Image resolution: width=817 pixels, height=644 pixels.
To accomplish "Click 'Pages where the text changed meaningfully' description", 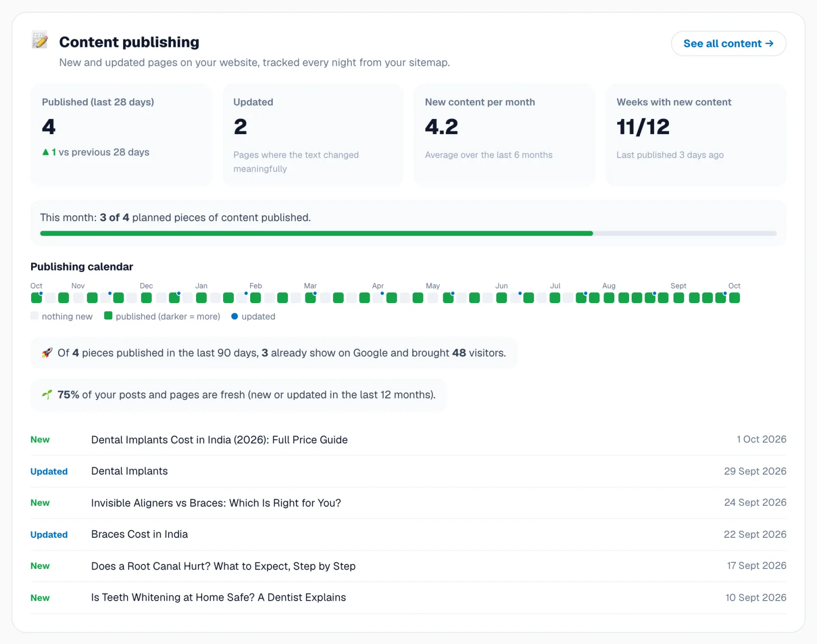I will coord(296,162).
